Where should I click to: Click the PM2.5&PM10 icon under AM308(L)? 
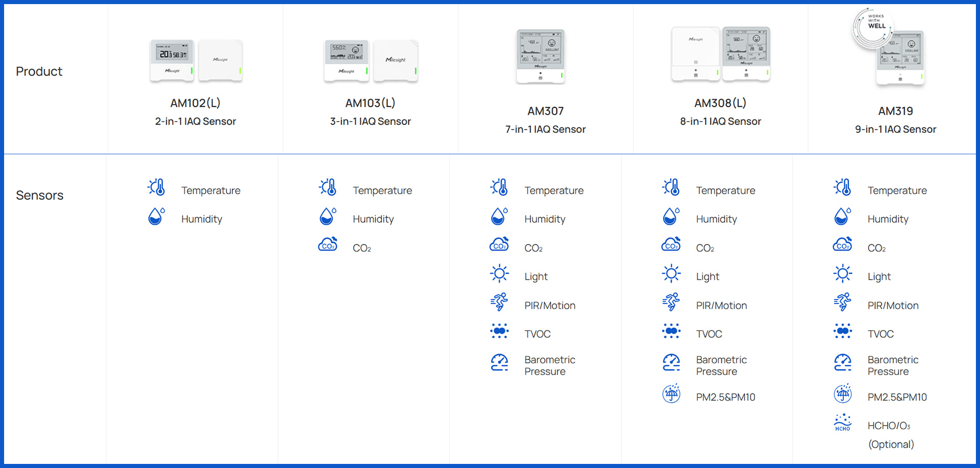coord(671,394)
